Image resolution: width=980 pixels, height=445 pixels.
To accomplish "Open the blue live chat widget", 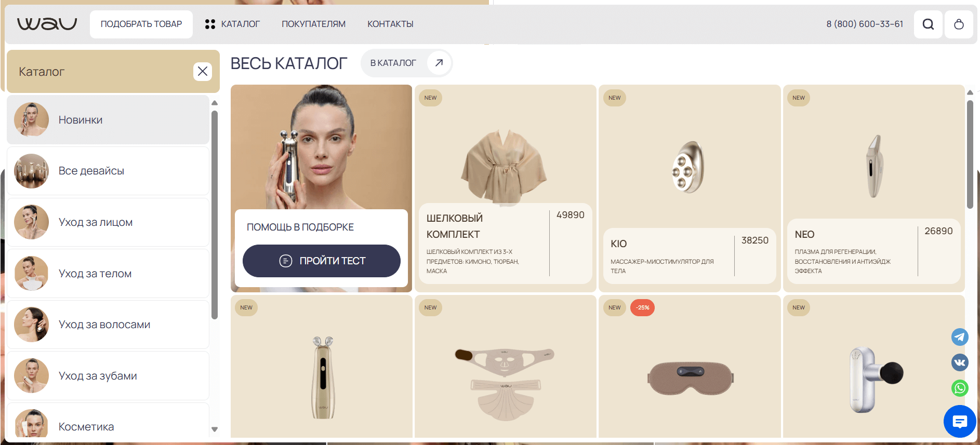I will coord(960,422).
